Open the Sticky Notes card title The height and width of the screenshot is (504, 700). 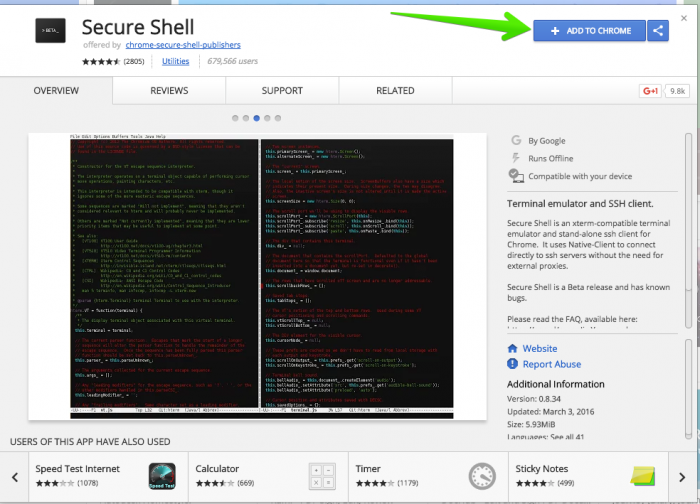(542, 468)
